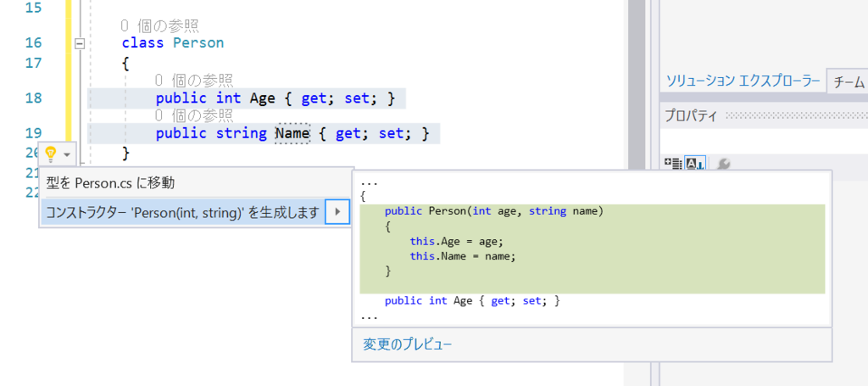Switch to ソリューション エクスプローラー tab
Viewport: 868px width, 386px height.
[743, 81]
